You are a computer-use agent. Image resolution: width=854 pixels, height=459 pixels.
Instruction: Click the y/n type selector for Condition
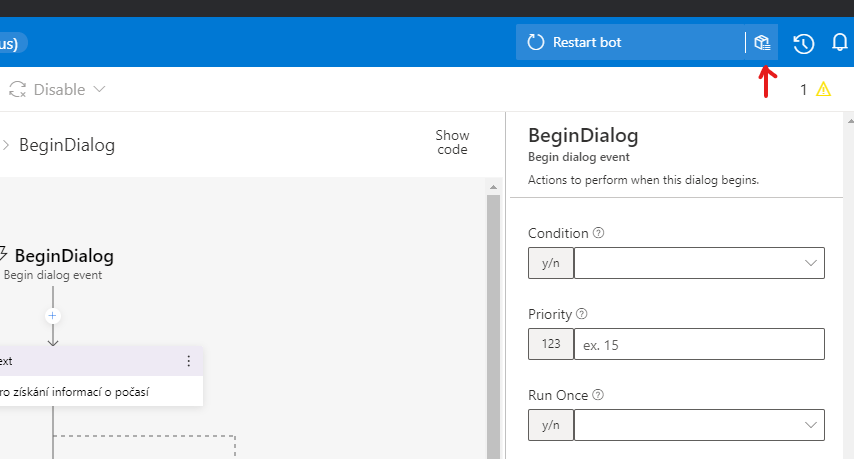click(551, 263)
